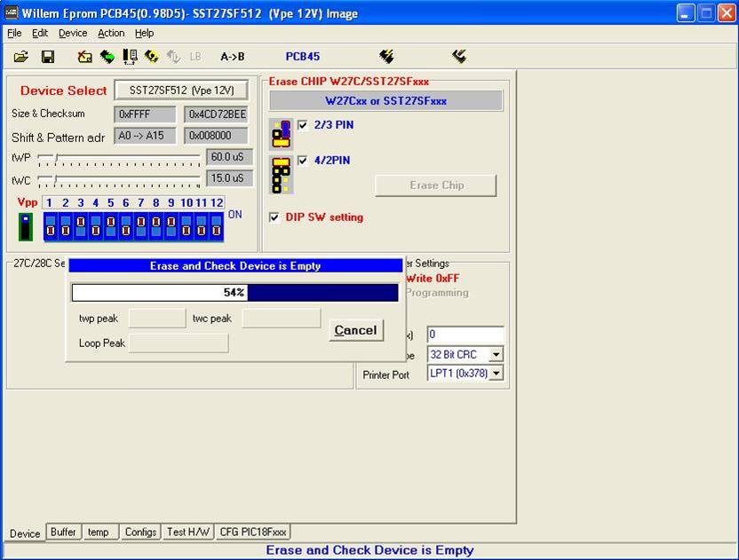
Task: Click the status bar erase message
Action: (370, 550)
